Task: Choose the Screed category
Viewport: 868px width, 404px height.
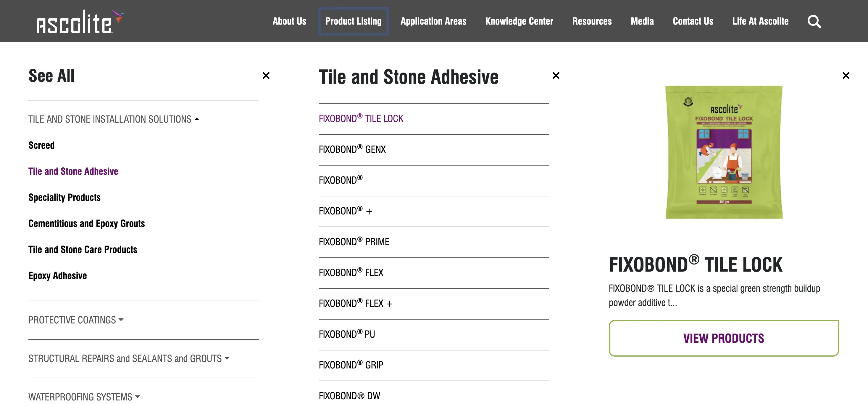Action: pos(41,145)
